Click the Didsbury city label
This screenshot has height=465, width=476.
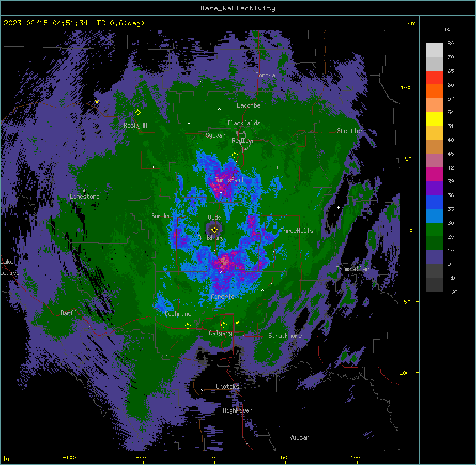point(211,238)
